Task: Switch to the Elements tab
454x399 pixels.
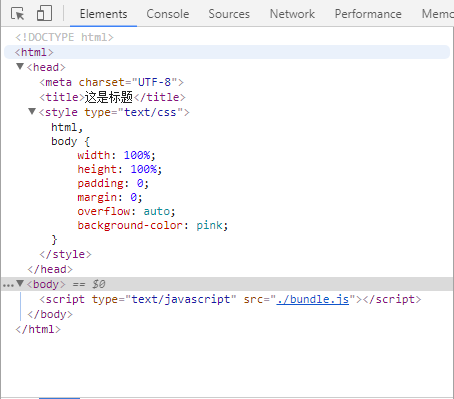Action: [103, 14]
